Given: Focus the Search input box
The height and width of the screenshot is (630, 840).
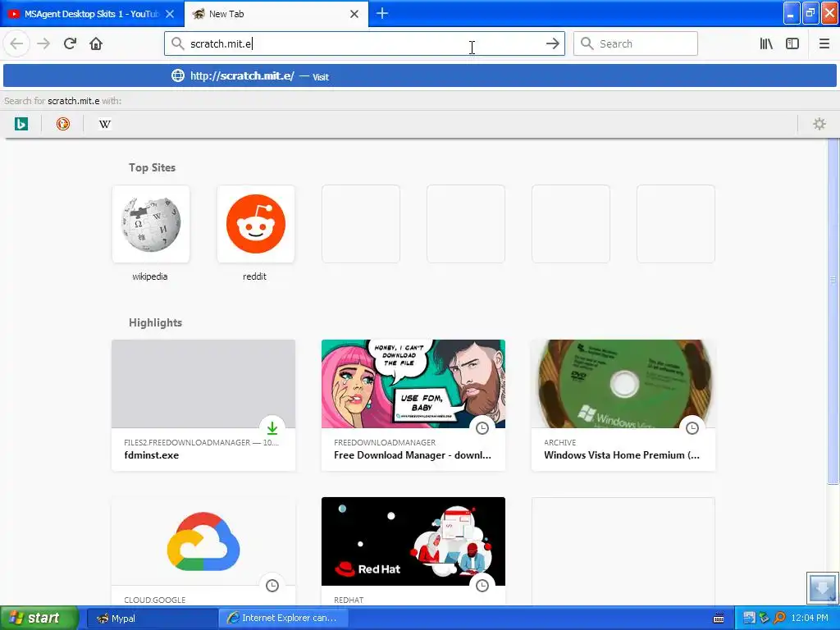Looking at the screenshot, I should tap(636, 44).
